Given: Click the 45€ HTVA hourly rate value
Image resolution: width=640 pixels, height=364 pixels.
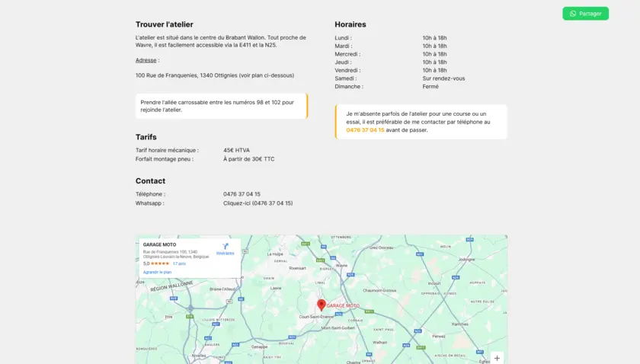Looking at the screenshot, I should (236, 150).
